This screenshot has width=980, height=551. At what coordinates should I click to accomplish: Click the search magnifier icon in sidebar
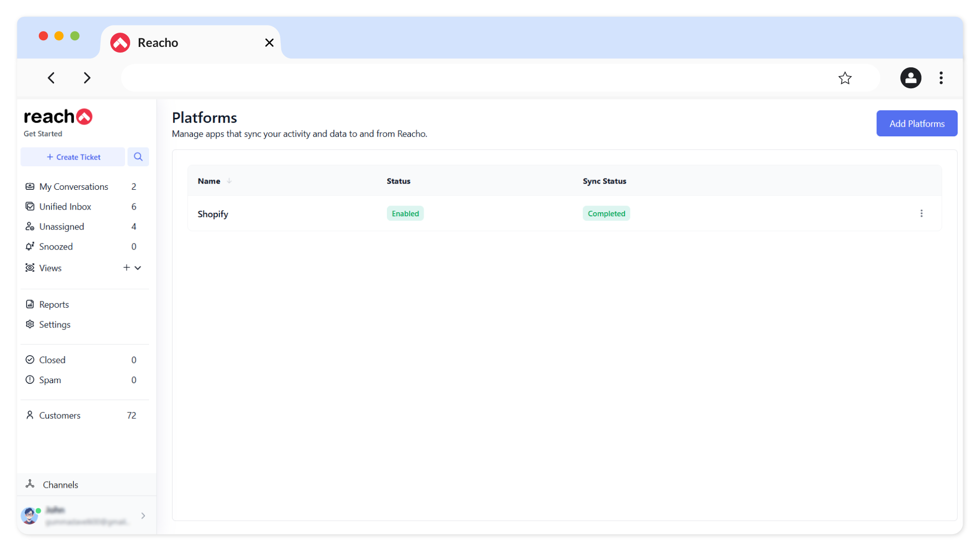pos(138,157)
